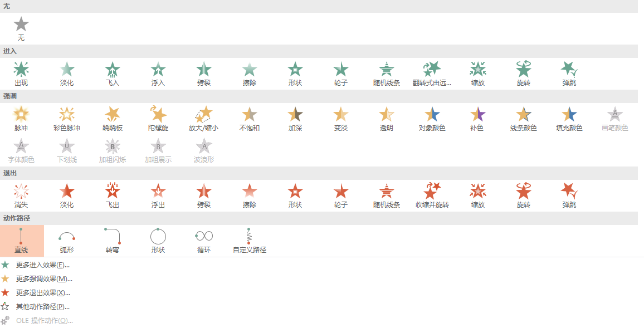
Task: Choose the exit 弹跳 bounce effect
Action: point(569,196)
